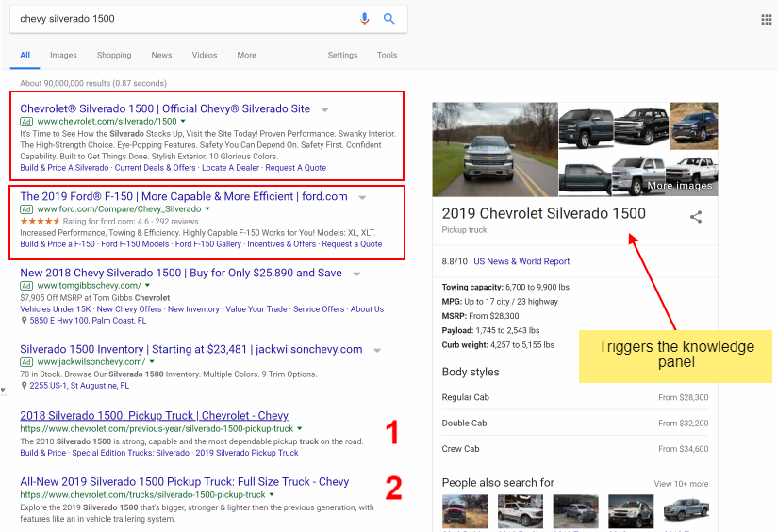The height and width of the screenshot is (532, 777).
Task: Open the Tools menu
Action: click(x=387, y=55)
